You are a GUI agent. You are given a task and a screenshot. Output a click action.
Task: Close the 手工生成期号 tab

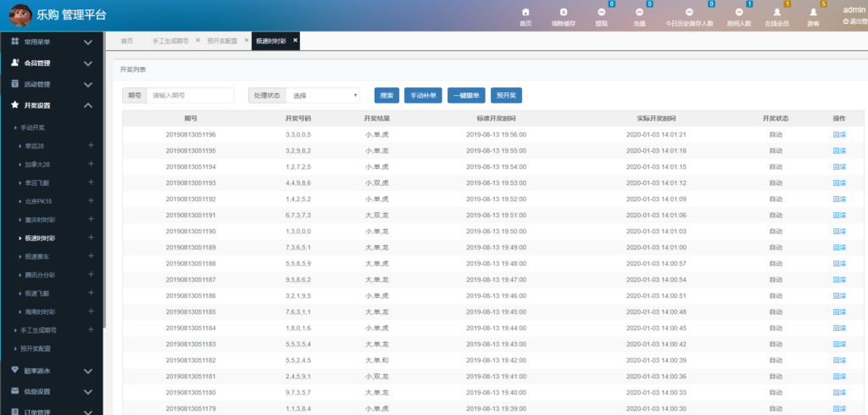pos(198,41)
